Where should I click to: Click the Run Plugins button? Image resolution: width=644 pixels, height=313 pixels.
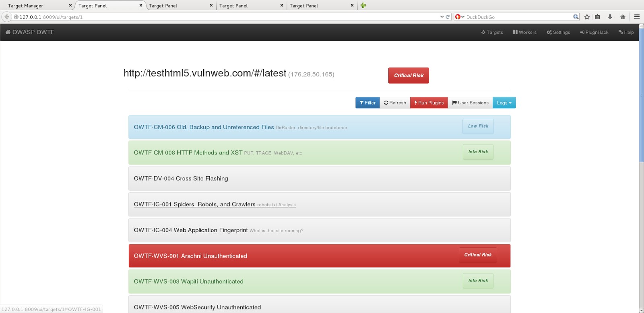(429, 103)
